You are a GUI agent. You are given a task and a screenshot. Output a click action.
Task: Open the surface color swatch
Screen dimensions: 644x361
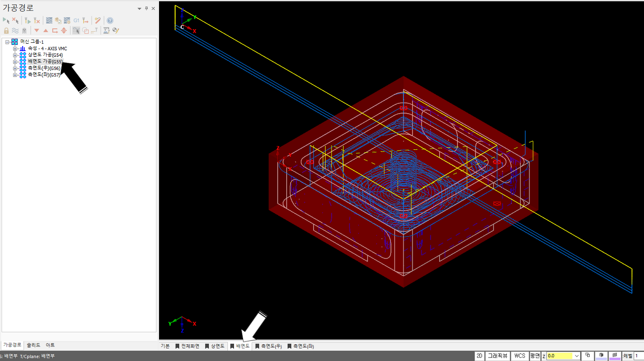(x=614, y=355)
